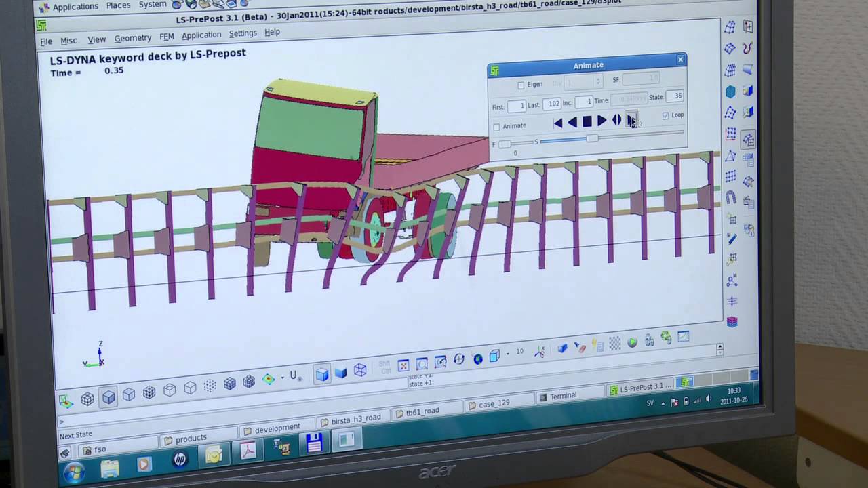Click the globe icon in bottom toolbar

477,359
